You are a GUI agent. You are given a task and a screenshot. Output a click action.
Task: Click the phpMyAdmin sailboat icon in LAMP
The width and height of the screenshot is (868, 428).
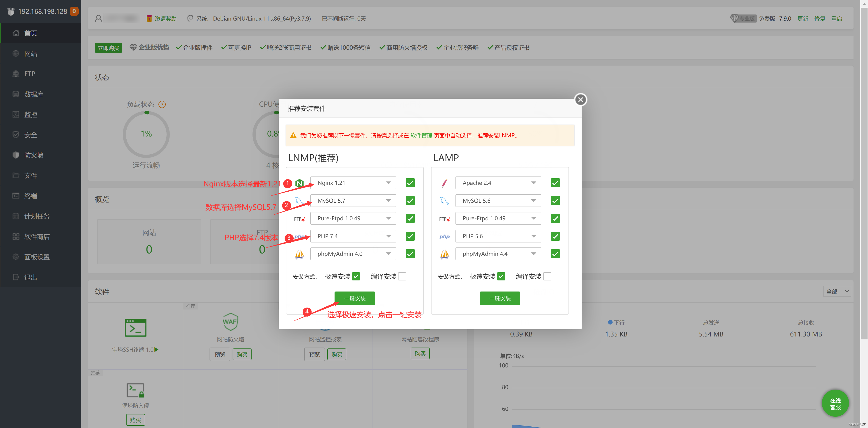444,254
